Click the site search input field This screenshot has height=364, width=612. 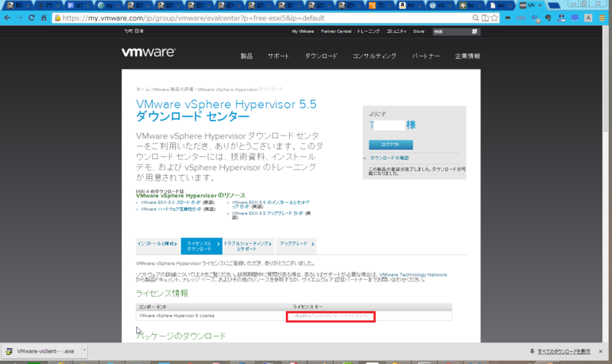451,31
